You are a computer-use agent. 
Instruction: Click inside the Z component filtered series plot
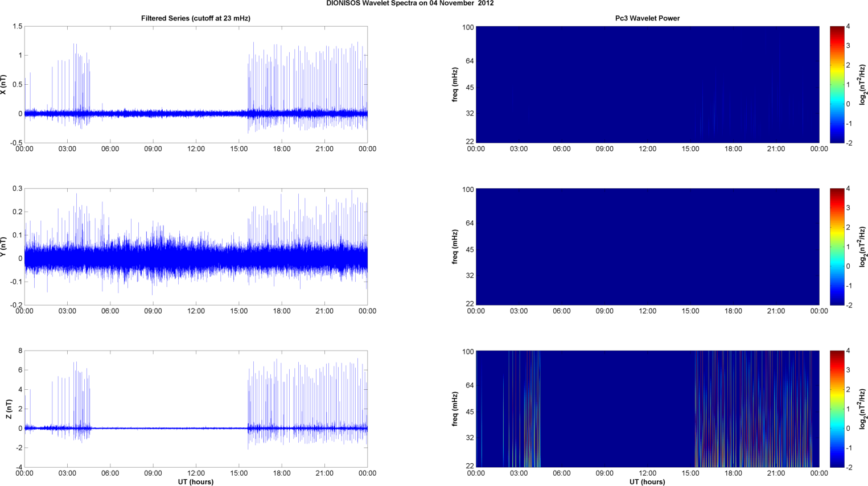pyautogui.click(x=196, y=409)
